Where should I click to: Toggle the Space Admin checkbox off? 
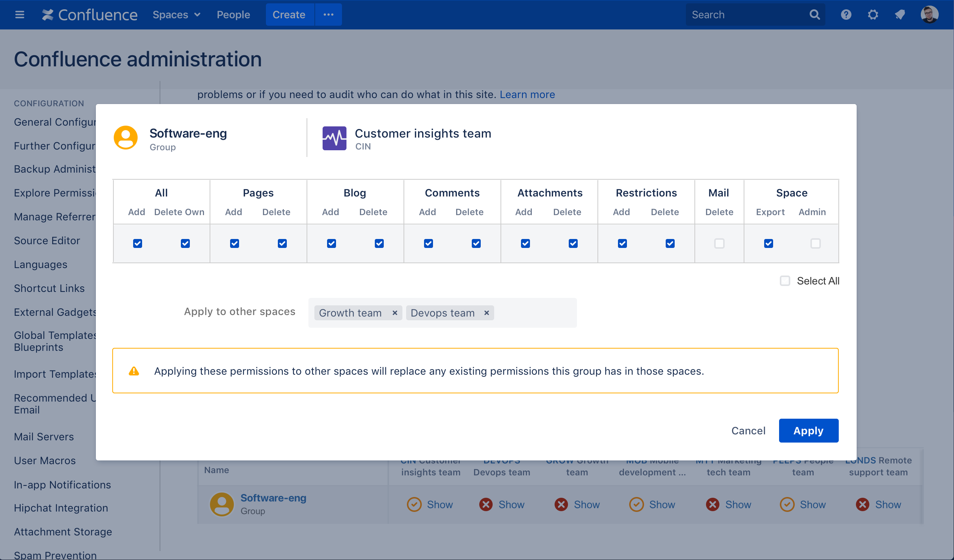point(815,243)
